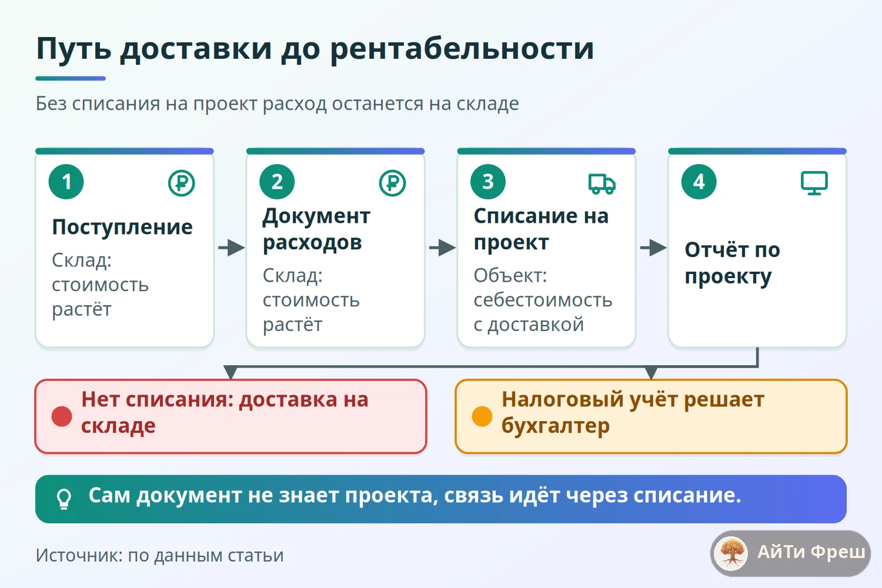Click the card title Поступление
Viewport: 882px width, 588px height.
coord(122,227)
